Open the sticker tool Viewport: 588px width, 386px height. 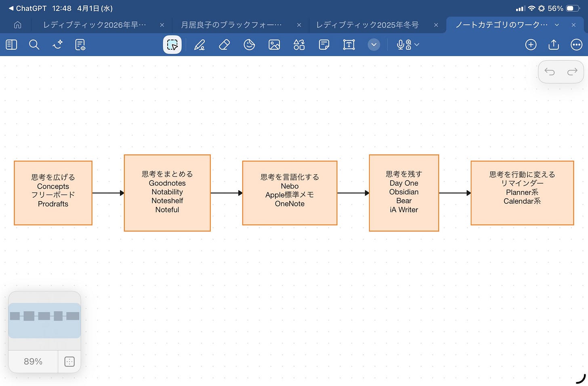pos(249,45)
